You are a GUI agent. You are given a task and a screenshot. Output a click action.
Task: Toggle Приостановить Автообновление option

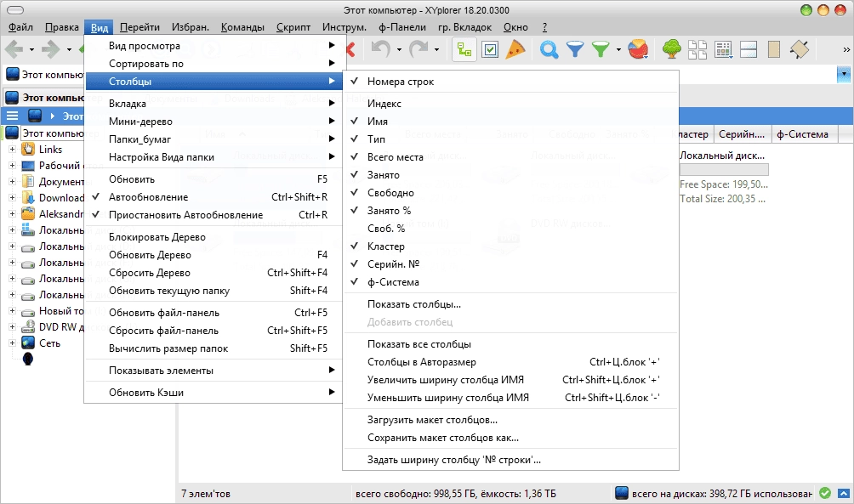pos(213,215)
